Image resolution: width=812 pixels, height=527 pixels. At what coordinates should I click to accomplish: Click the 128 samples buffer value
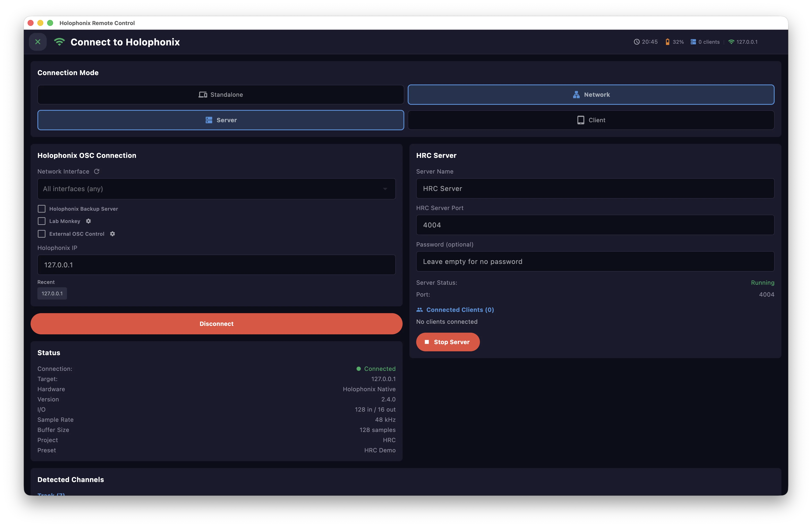coord(377,430)
